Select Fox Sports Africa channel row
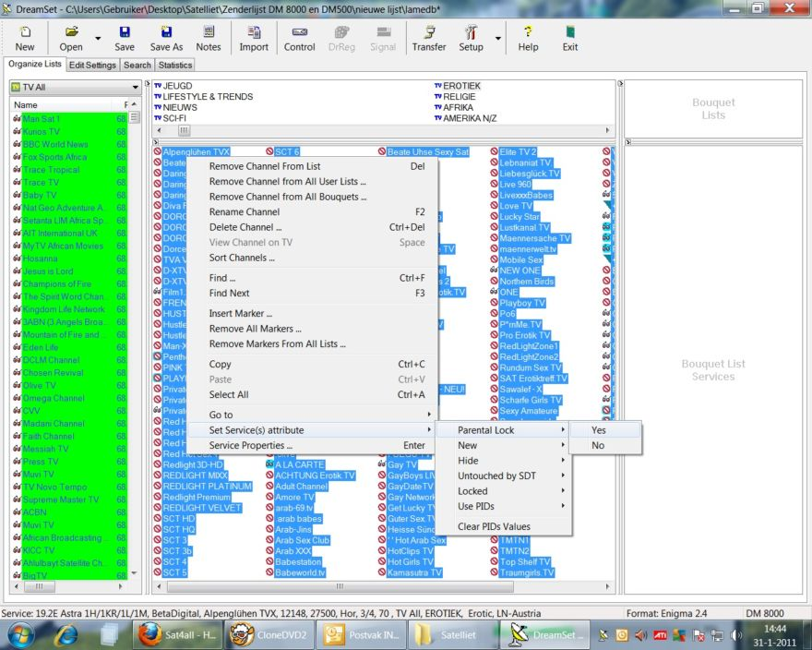Image resolution: width=812 pixels, height=650 pixels. 69,157
